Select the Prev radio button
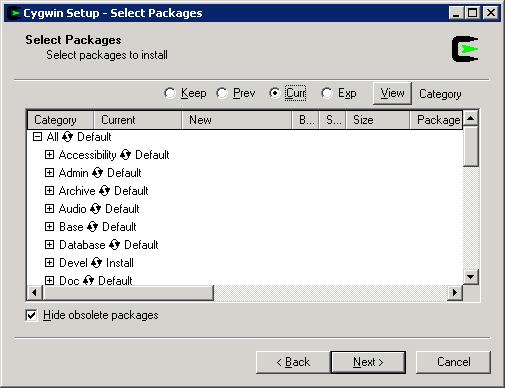Screen dimensions: 505x388 tap(222, 93)
